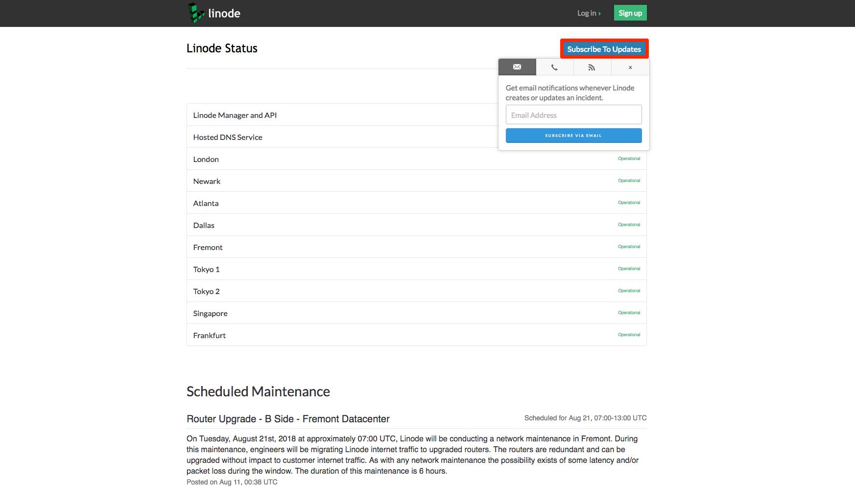Click the green Sign up button

click(x=630, y=13)
